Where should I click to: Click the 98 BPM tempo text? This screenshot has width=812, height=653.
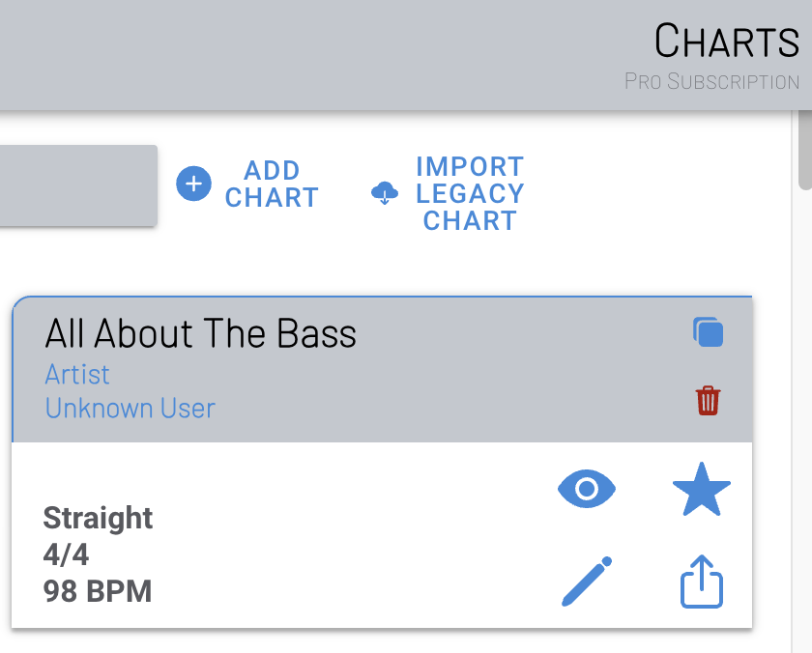coord(98,590)
